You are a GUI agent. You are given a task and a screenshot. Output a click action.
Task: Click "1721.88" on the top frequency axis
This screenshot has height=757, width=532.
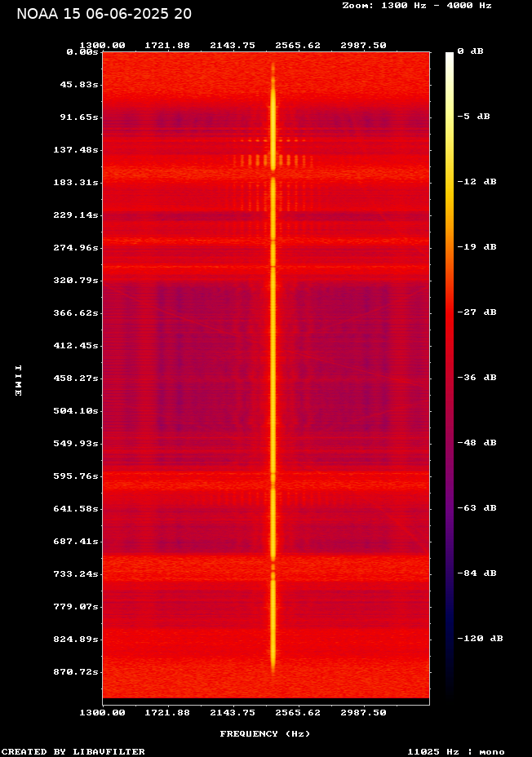pyautogui.click(x=167, y=45)
